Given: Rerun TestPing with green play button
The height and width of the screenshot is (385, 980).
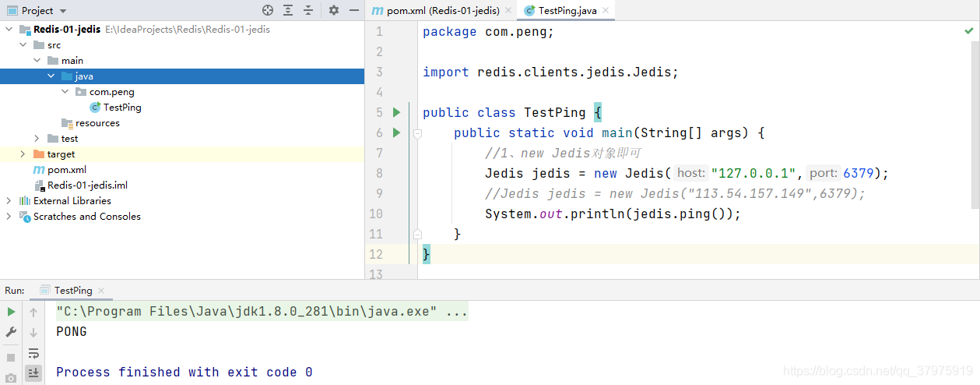Looking at the screenshot, I should [11, 312].
